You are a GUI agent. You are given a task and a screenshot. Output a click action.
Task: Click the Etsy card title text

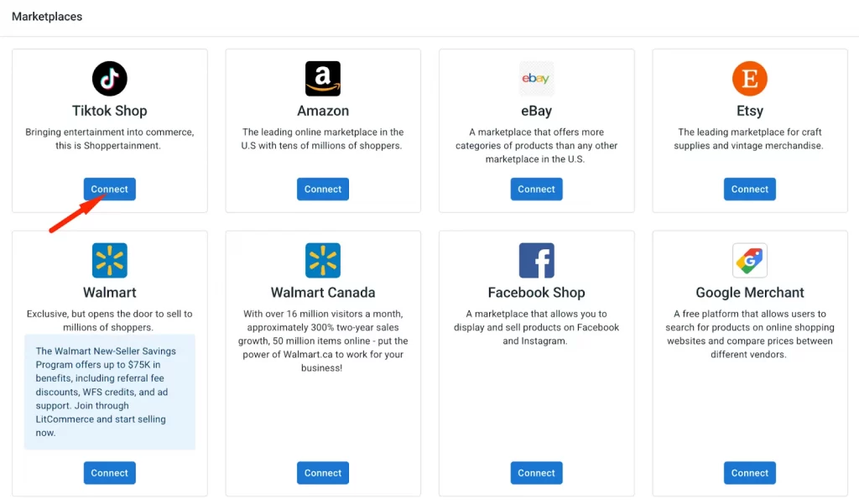749,110
